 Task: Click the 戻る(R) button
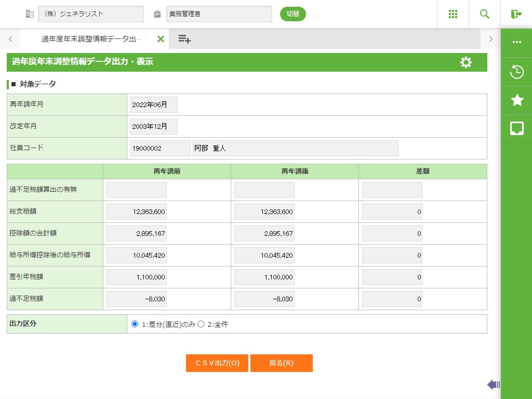coord(281,363)
